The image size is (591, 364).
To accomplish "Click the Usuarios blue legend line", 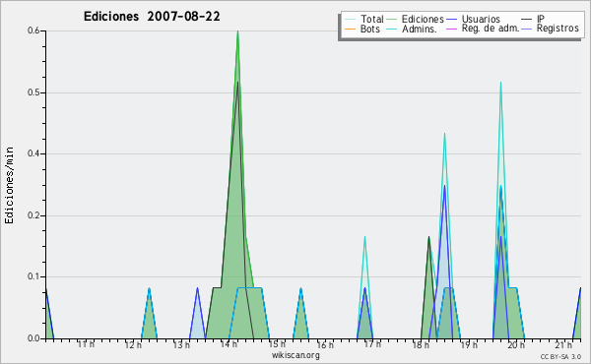I will pos(451,20).
